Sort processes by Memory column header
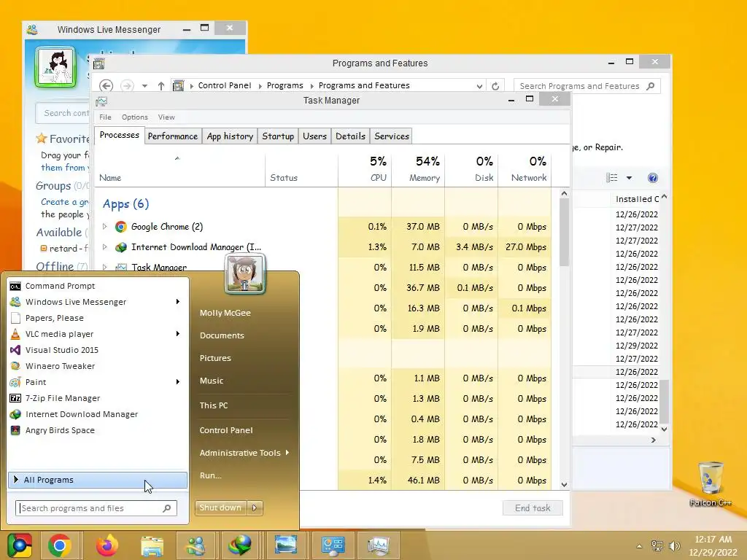The height and width of the screenshot is (560, 747). point(418,169)
